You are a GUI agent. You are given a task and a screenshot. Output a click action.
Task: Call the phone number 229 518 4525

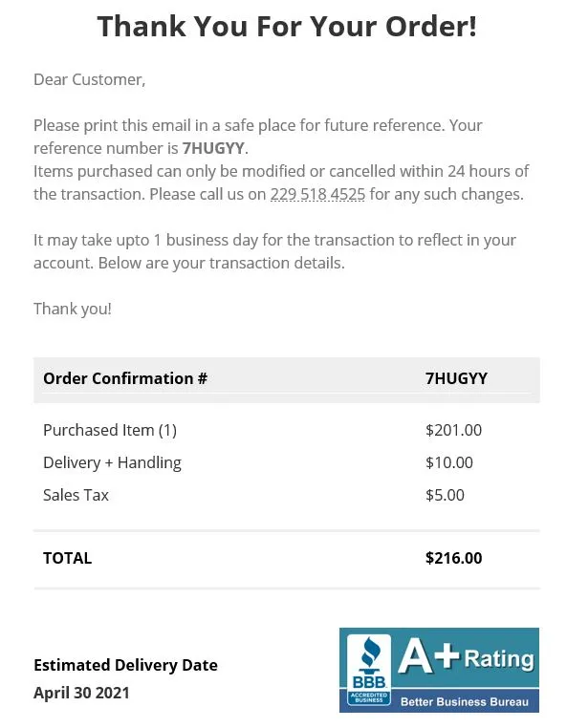tap(317, 194)
